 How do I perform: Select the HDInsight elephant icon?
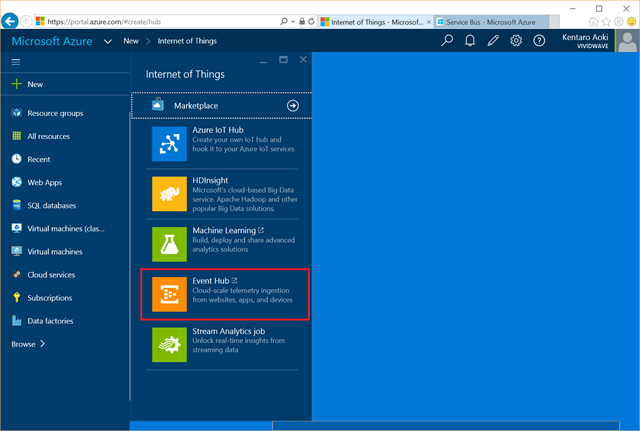tap(169, 194)
